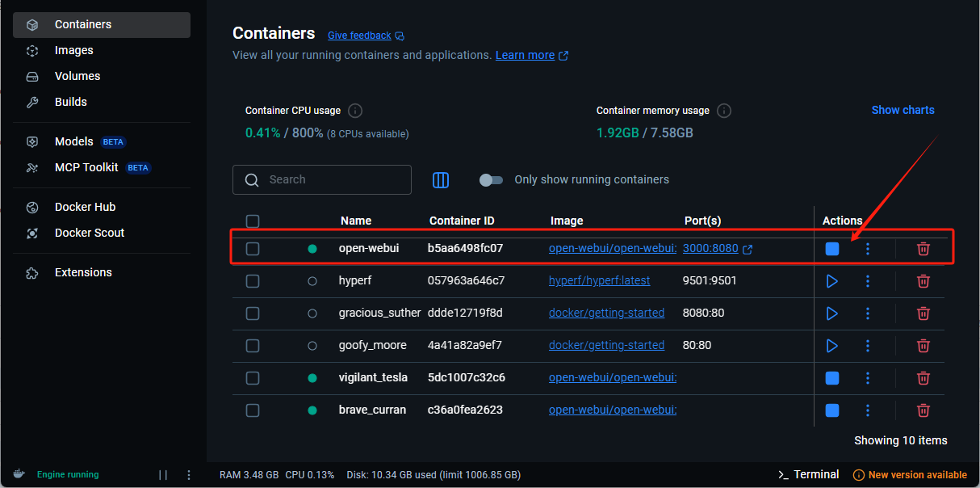
Task: Open more actions for open-webui
Action: pyautogui.click(x=868, y=249)
